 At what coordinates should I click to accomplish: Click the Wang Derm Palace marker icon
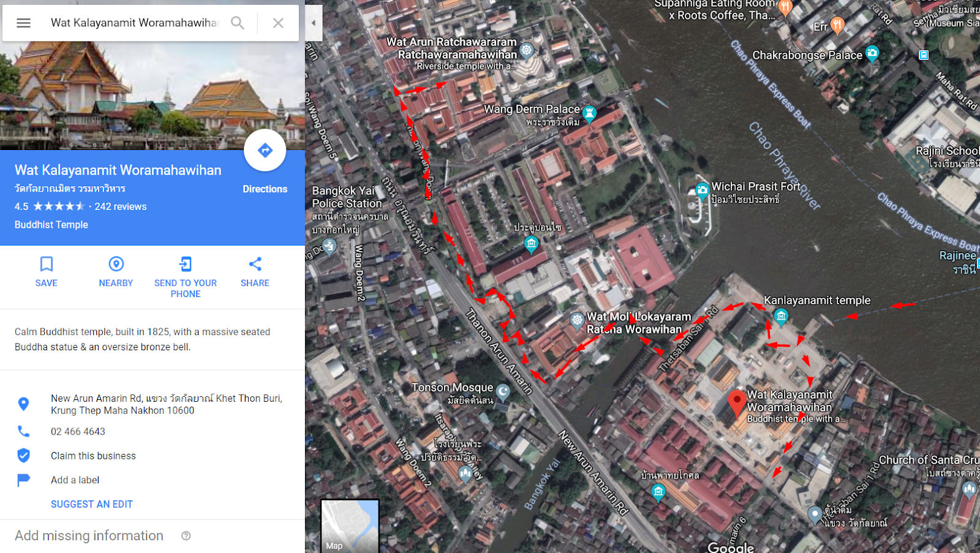[589, 114]
